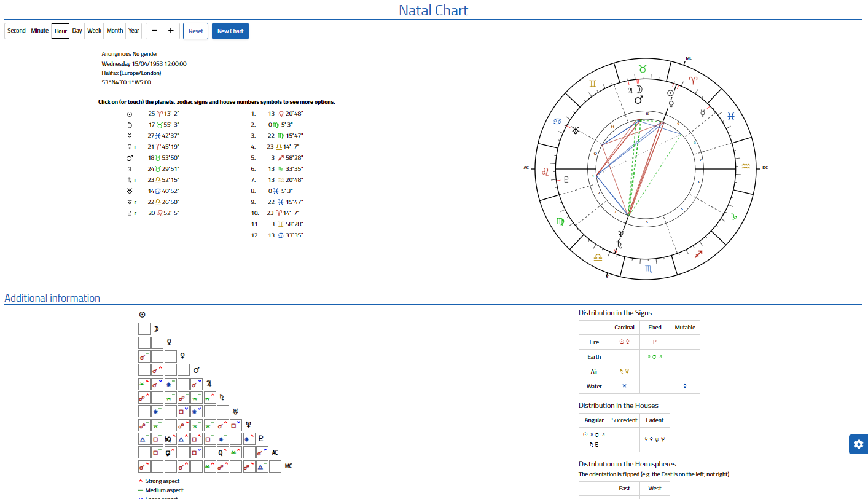The image size is (868, 499).
Task: Set the time step to Day
Action: click(77, 31)
